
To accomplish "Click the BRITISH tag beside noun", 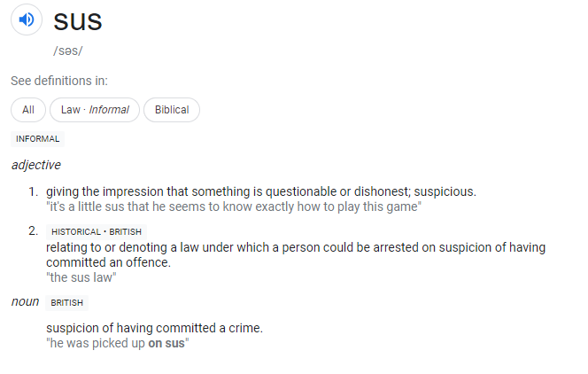I will click(66, 303).
